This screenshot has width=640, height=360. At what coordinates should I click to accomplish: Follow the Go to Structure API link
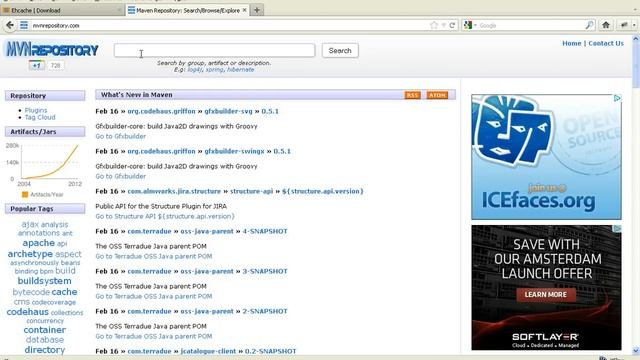click(x=165, y=216)
